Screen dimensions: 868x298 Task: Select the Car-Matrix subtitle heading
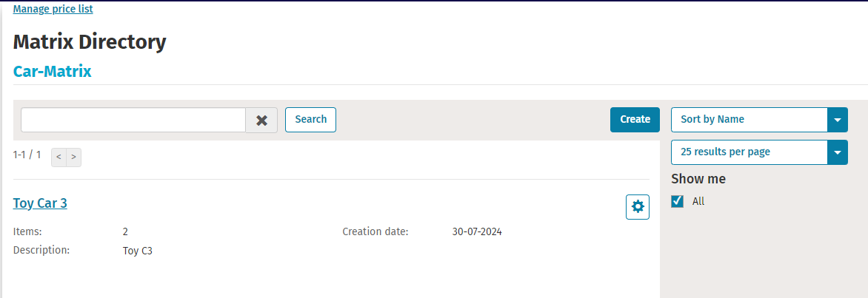coord(53,71)
